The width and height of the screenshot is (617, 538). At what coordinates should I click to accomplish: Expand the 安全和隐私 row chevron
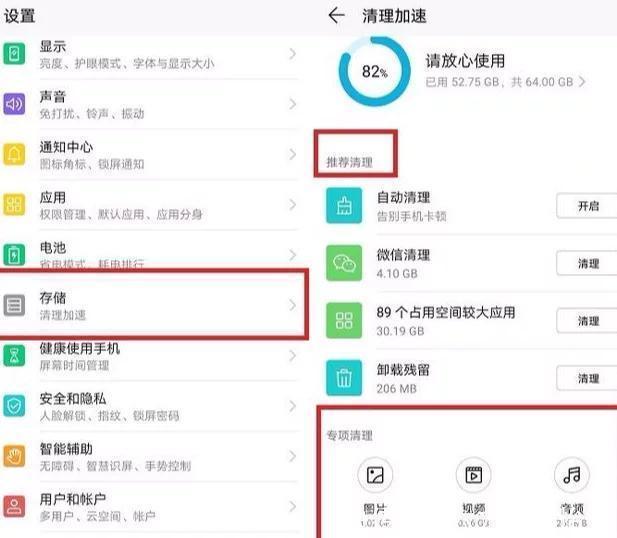point(292,406)
